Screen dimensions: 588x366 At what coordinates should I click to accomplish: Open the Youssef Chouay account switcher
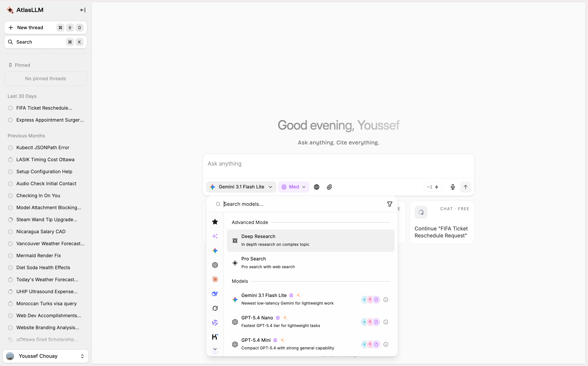(x=46, y=356)
